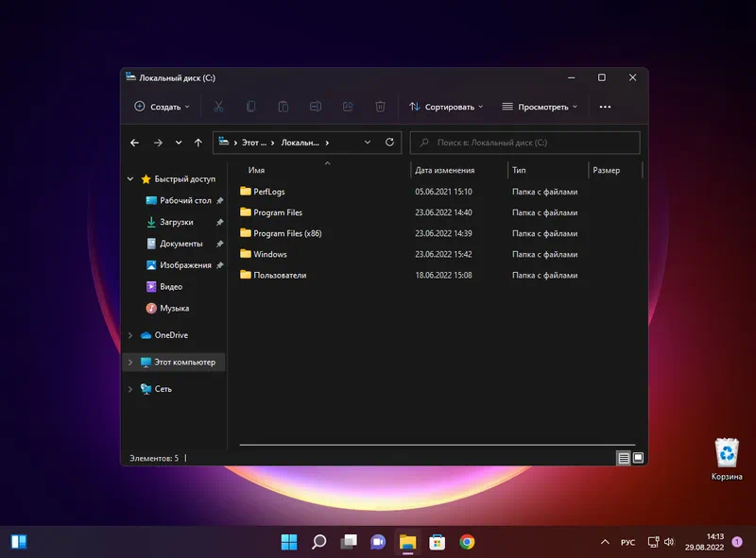This screenshot has height=558, width=756.
Task: Click the Share icon in toolbar
Action: click(348, 107)
